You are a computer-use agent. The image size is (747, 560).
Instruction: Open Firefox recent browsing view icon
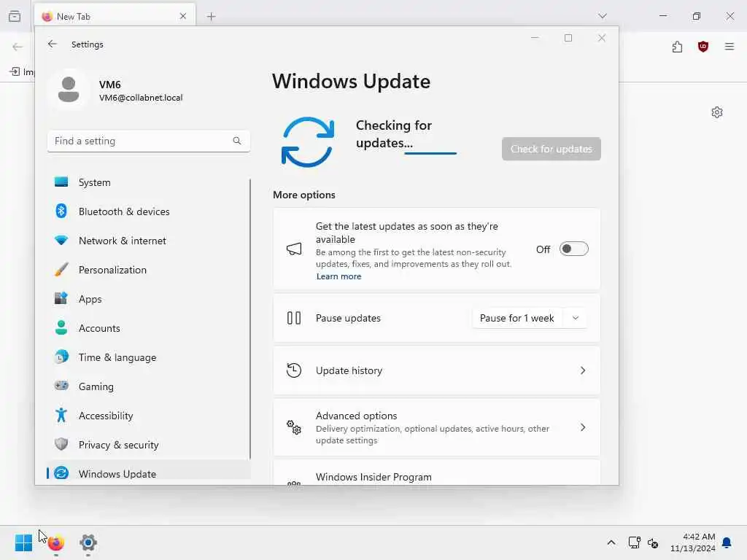[x=15, y=16]
